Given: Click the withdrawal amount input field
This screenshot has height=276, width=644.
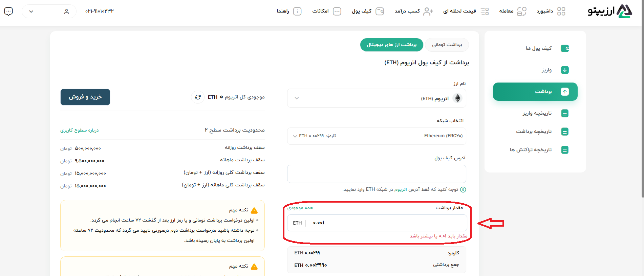Looking at the screenshot, I should [x=377, y=223].
